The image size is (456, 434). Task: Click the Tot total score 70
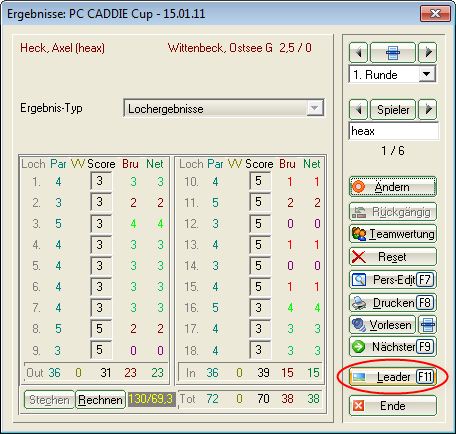pyautogui.click(x=263, y=399)
